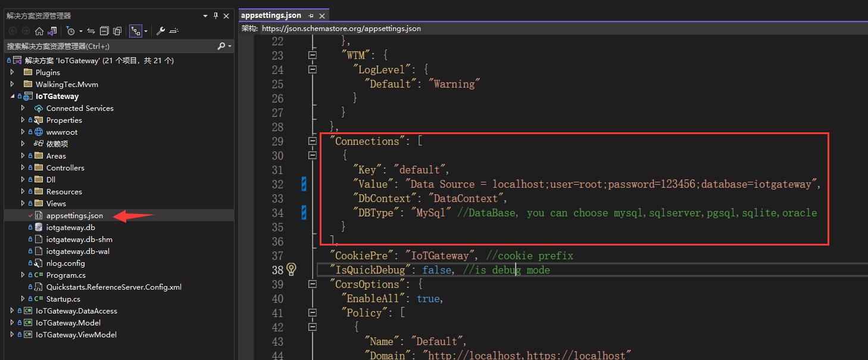
Task: Open Properties via the wrench icon
Action: [x=161, y=31]
